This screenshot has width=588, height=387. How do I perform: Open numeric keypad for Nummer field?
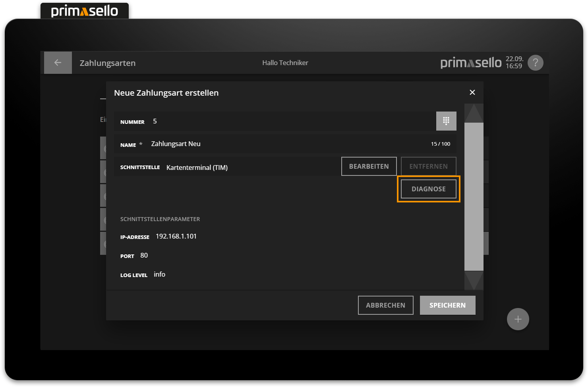point(446,121)
